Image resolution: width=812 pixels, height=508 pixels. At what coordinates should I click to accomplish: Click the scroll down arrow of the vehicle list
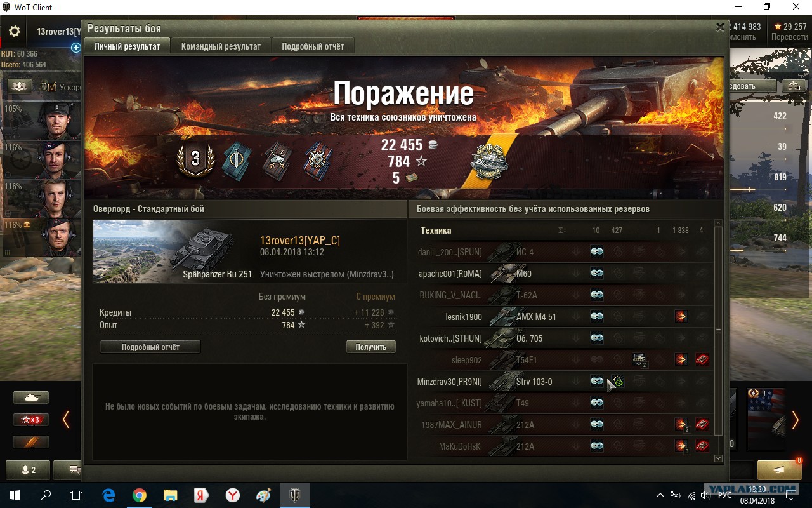(718, 458)
